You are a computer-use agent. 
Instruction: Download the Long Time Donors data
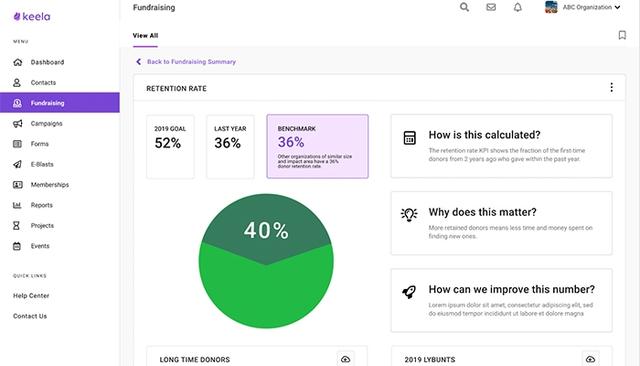[x=346, y=359]
